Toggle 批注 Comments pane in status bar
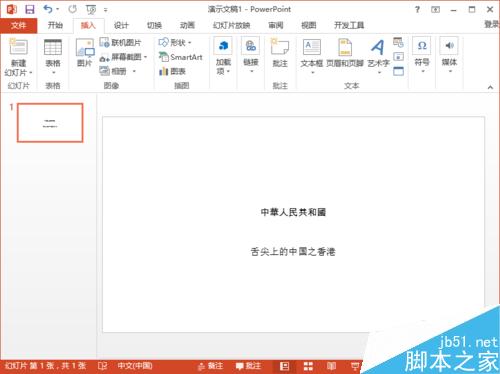 (248, 366)
